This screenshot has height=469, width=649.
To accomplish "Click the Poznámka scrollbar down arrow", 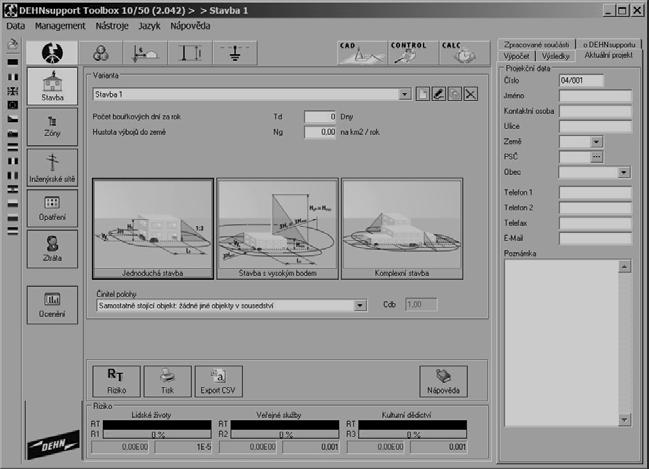I will pyautogui.click(x=625, y=420).
